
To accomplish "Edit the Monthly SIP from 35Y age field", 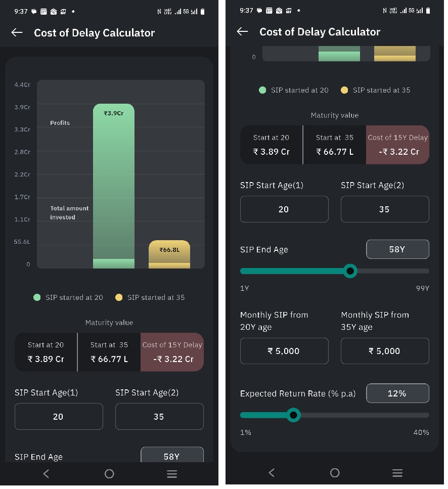I will (384, 351).
